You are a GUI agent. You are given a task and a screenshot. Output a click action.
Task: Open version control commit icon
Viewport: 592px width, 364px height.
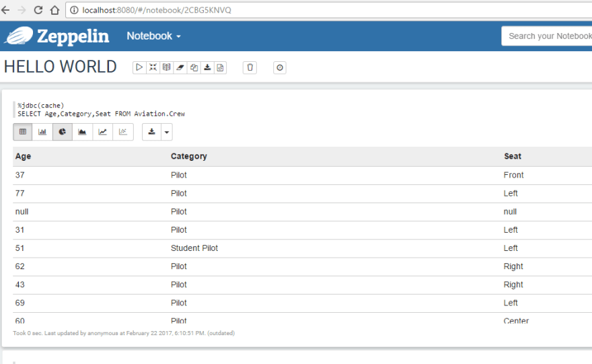coord(221,67)
